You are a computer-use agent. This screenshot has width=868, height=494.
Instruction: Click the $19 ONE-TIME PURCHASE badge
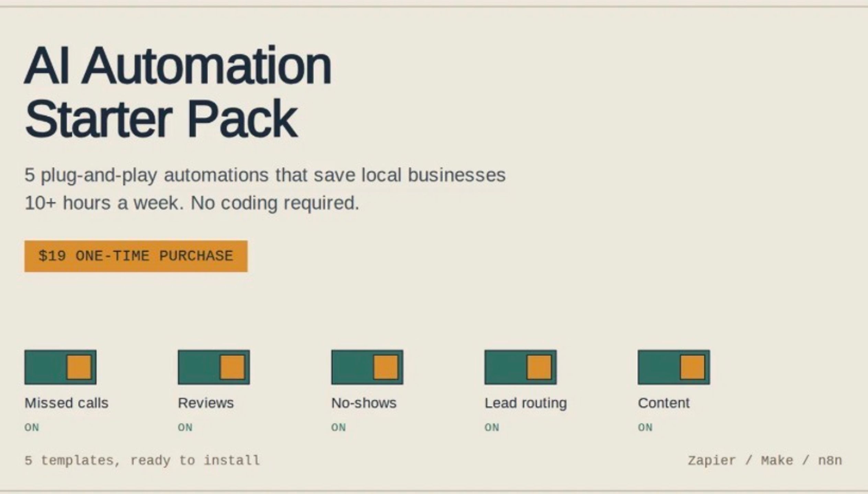(136, 256)
